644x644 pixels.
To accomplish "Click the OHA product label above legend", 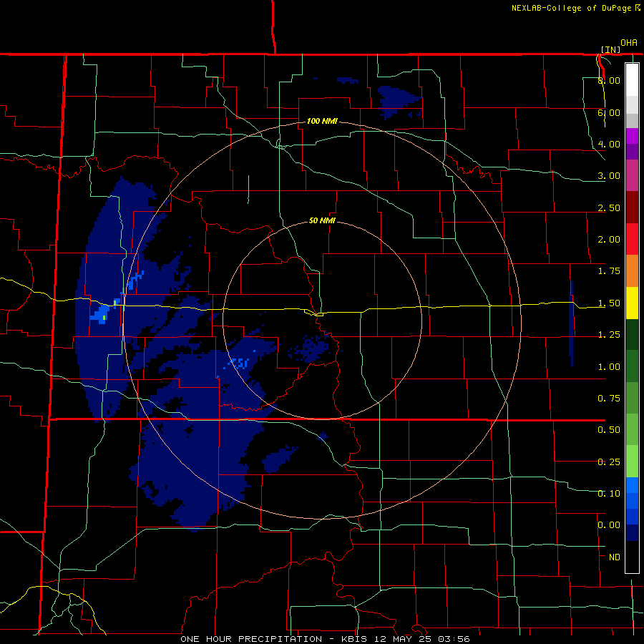I will [x=629, y=43].
